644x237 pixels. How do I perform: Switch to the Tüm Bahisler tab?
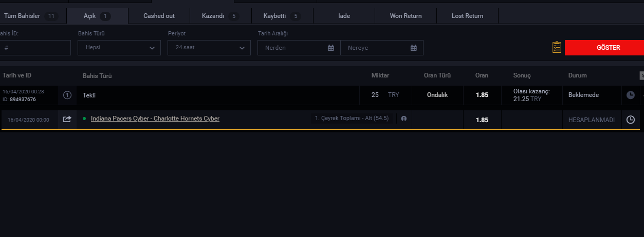coord(30,16)
